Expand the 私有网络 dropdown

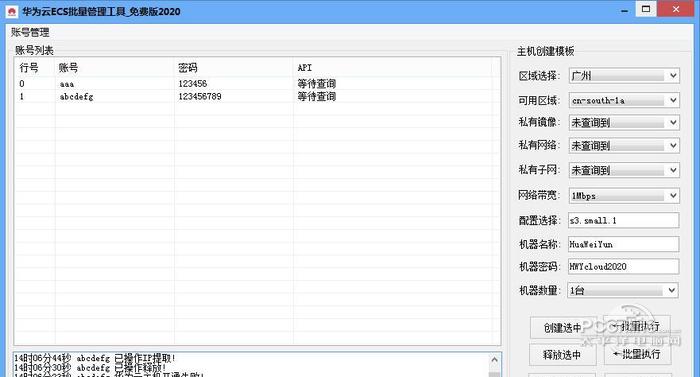624,146
